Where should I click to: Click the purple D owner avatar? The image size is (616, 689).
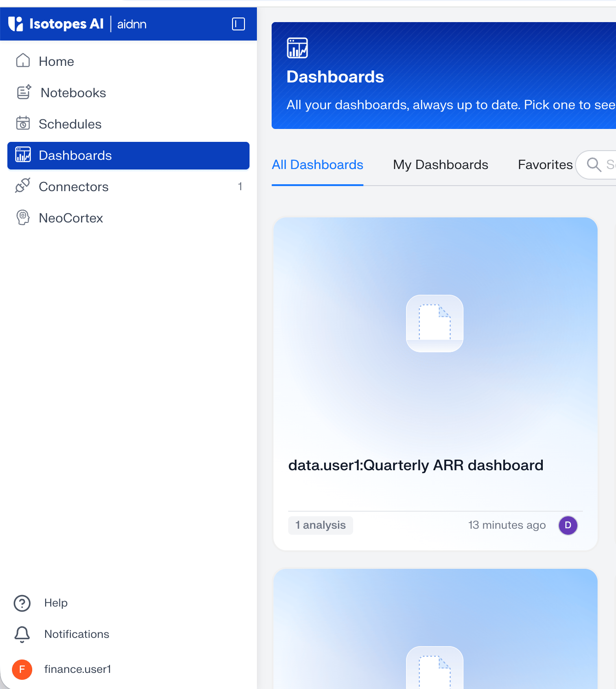click(568, 525)
